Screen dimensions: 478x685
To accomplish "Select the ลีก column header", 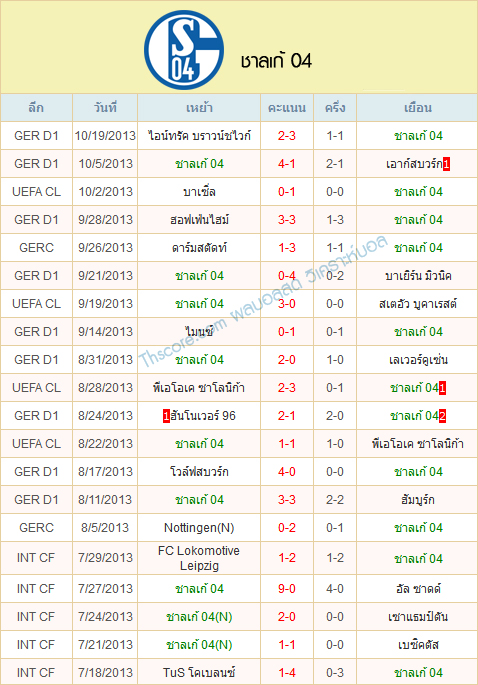I will point(36,107).
